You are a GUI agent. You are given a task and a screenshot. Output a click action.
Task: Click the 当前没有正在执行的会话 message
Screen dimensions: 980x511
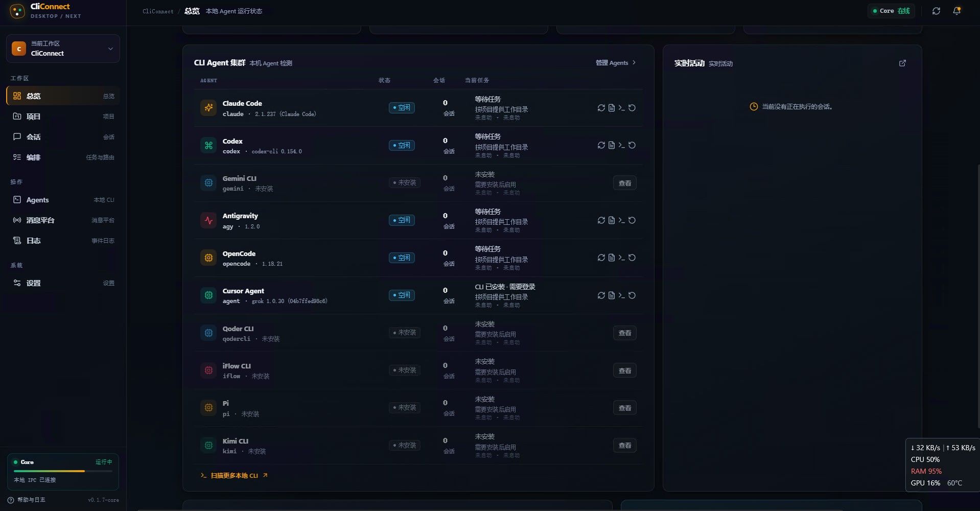(791, 107)
